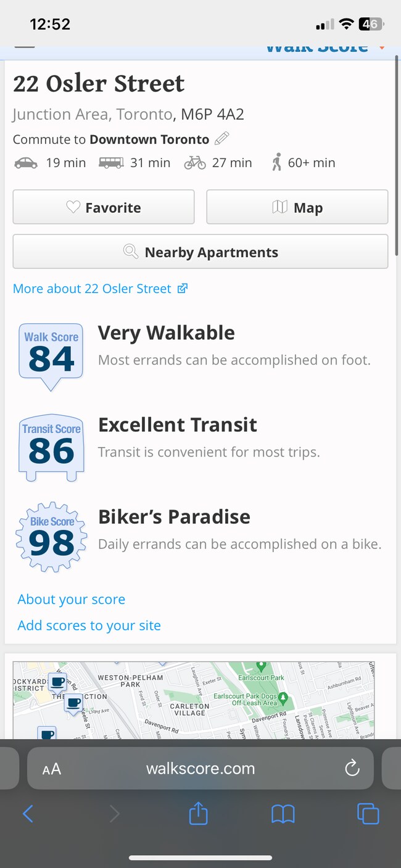Tap the bus commute time icon
Image resolution: width=401 pixels, height=868 pixels.
(x=110, y=163)
